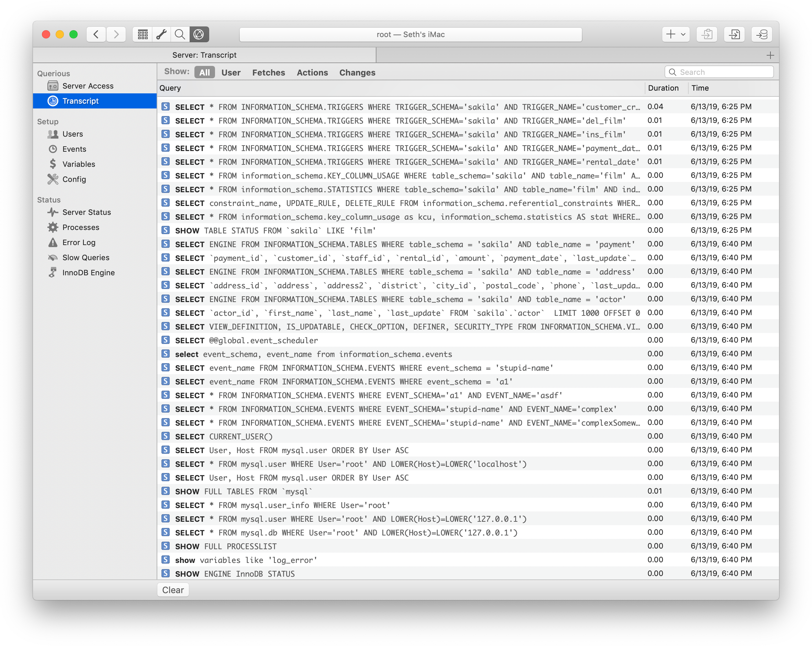Select the Server: Transcript tab
The image size is (812, 646).
tap(204, 55)
